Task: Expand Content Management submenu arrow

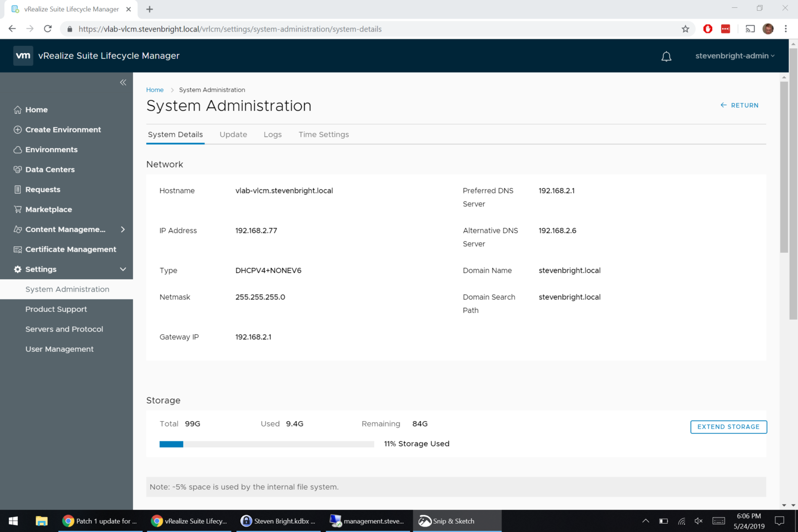Action: point(123,230)
